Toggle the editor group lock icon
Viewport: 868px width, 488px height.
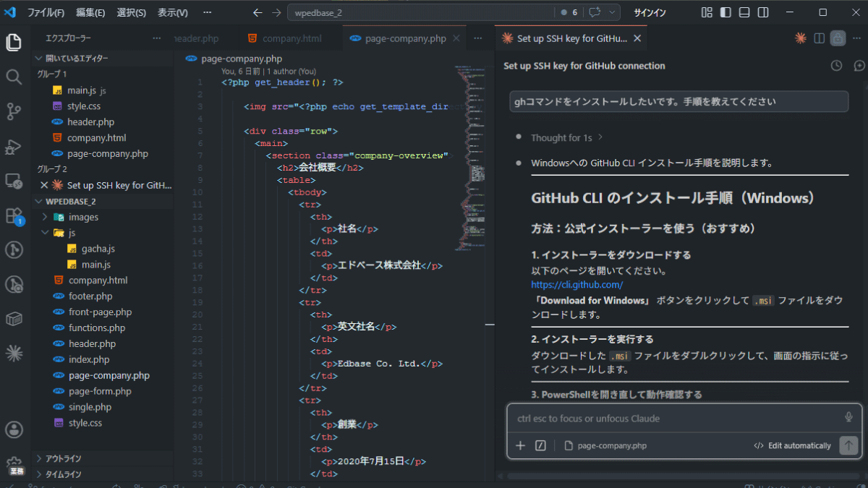[838, 38]
